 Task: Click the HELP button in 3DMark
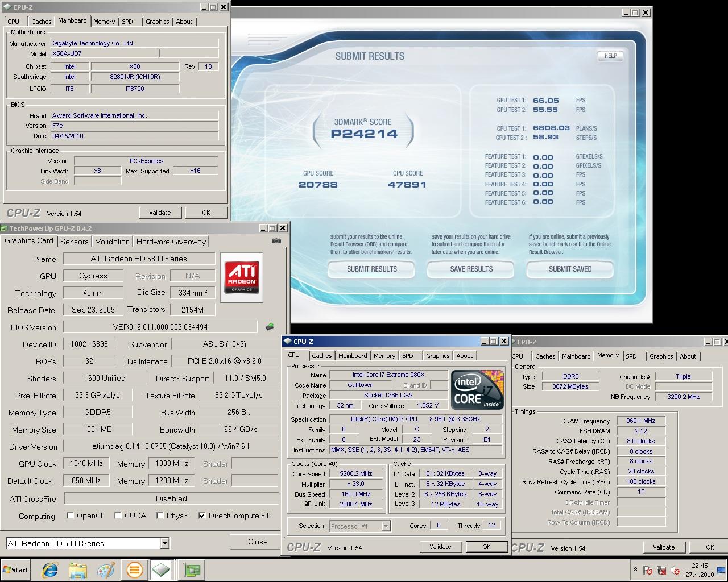(610, 56)
